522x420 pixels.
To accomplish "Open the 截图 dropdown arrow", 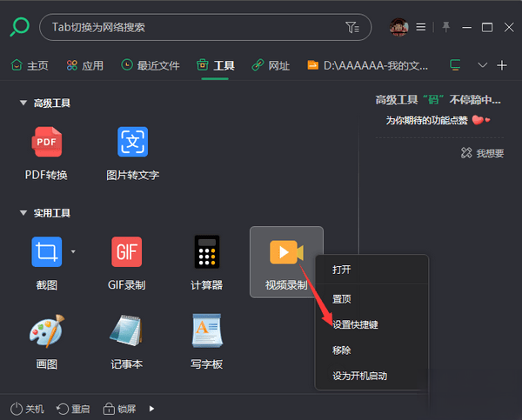I will 73,251.
